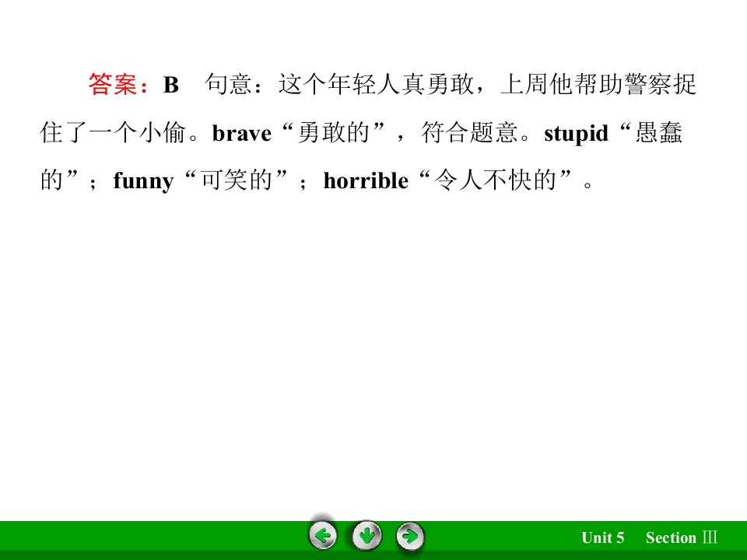747x560 pixels.
Task: Click the Section III footer label
Action: click(x=682, y=537)
